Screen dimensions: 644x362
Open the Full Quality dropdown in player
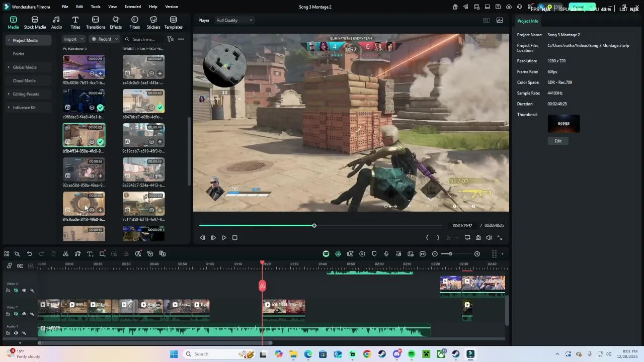point(234,21)
